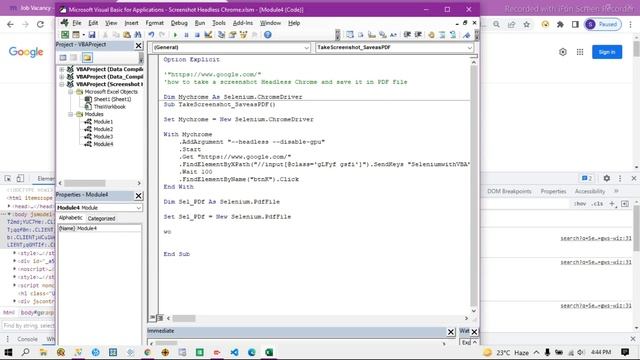Click Procedure View icon below code
This screenshot has height=360, width=640.
[153, 318]
